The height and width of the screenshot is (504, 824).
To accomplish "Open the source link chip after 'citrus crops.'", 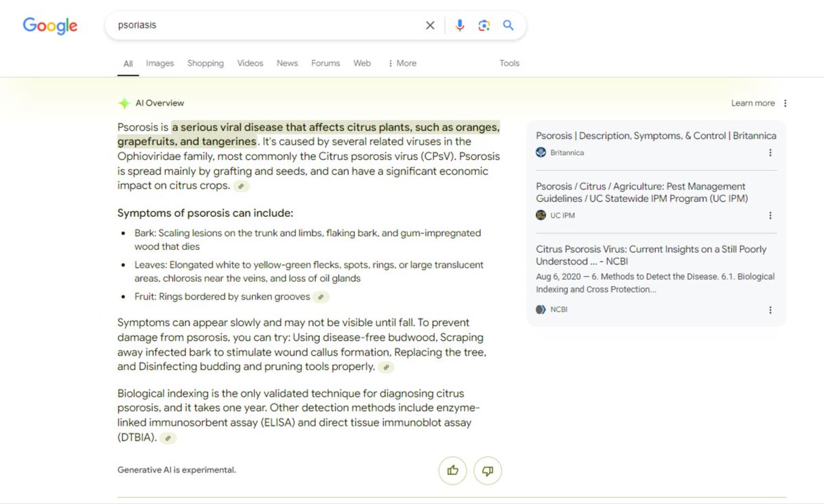I will pyautogui.click(x=241, y=186).
